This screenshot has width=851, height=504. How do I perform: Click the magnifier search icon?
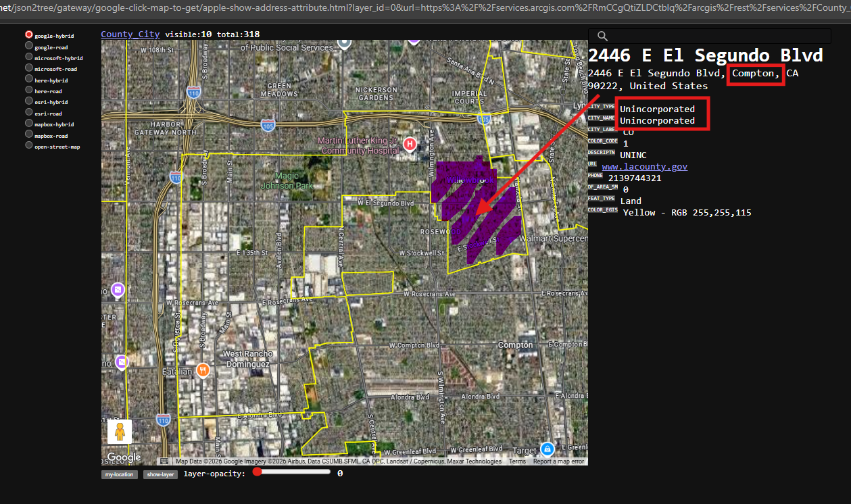(x=603, y=36)
